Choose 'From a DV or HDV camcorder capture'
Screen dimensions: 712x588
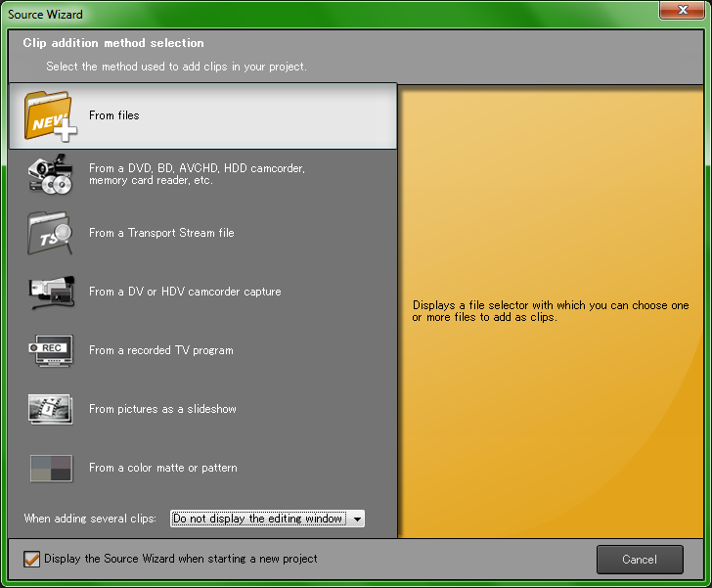(x=185, y=292)
